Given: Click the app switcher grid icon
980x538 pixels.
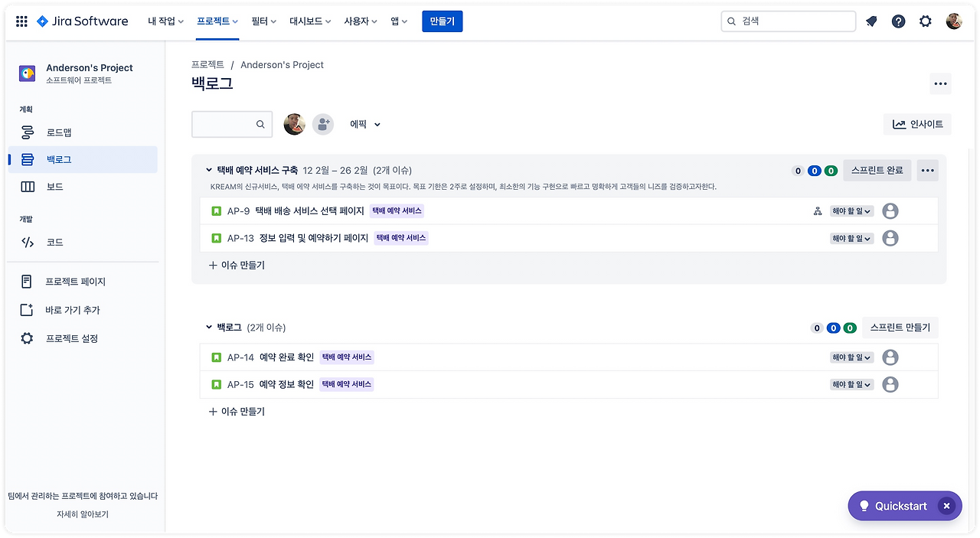Looking at the screenshot, I should [x=21, y=21].
